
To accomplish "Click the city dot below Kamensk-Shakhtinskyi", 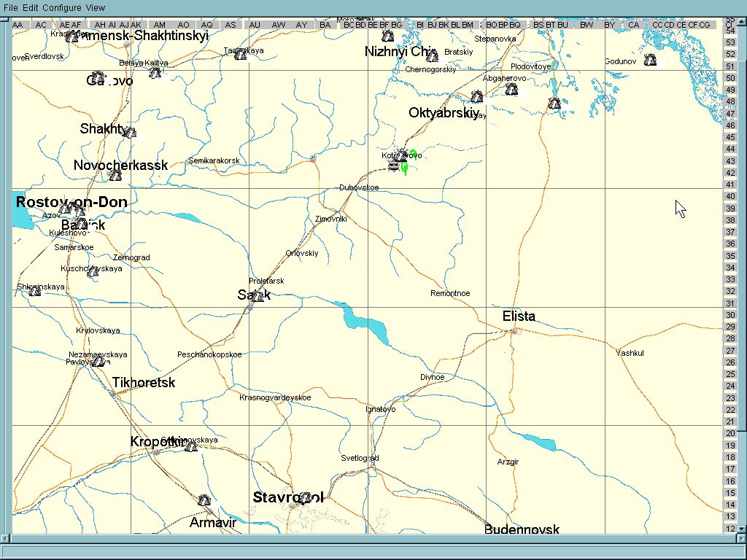I will tap(127, 44).
